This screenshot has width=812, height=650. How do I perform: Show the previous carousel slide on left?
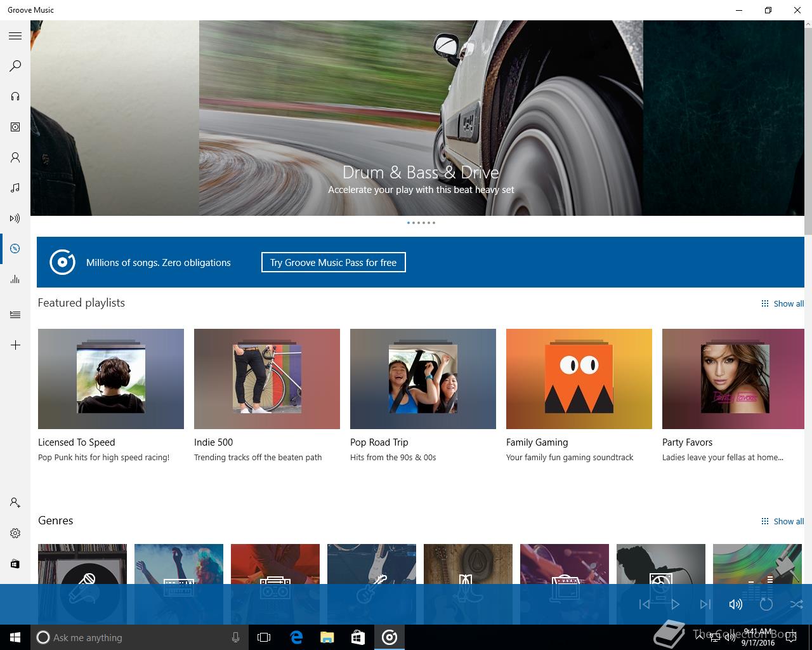[115, 118]
